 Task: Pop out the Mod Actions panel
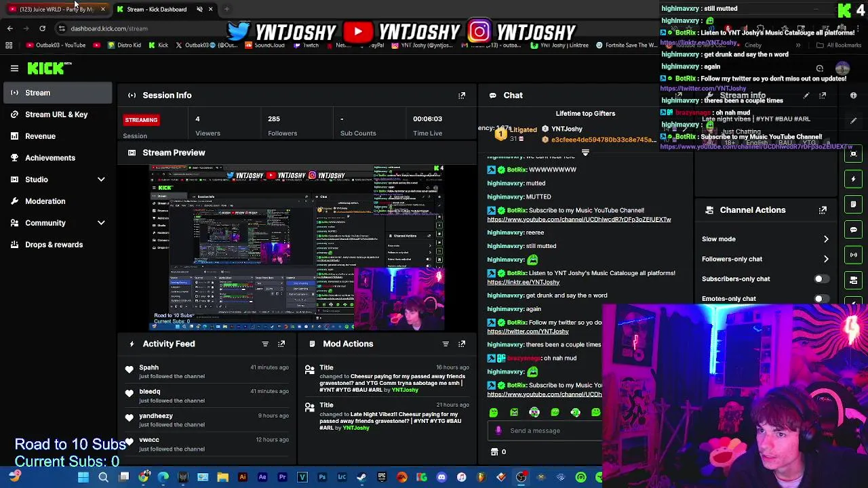pyautogui.click(x=462, y=344)
